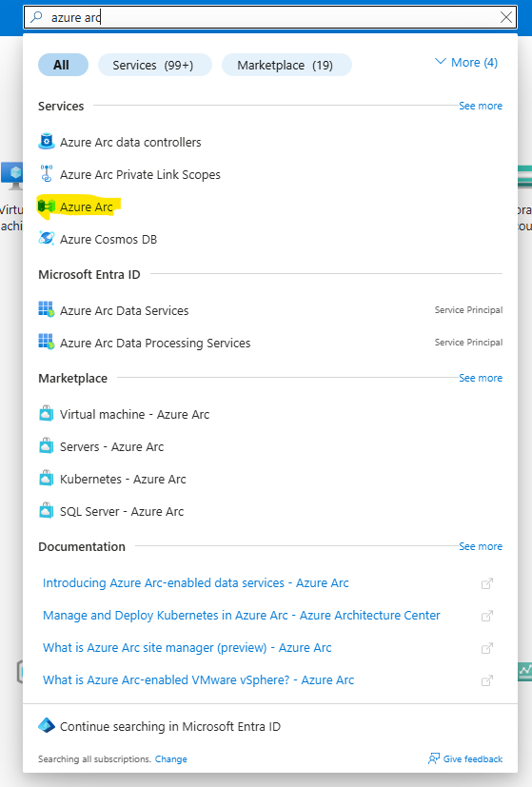This screenshot has width=532, height=787.
Task: Click the search magnifier icon
Action: (36, 17)
